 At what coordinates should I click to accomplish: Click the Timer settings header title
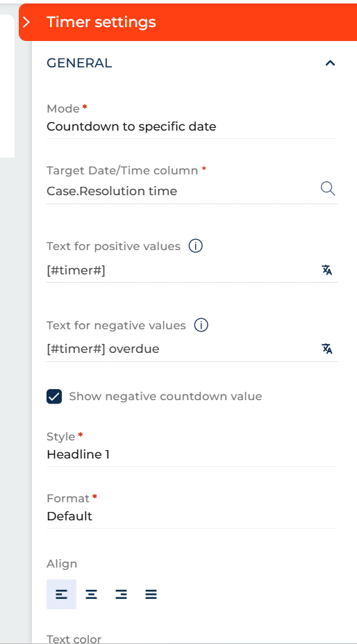pyautogui.click(x=101, y=22)
